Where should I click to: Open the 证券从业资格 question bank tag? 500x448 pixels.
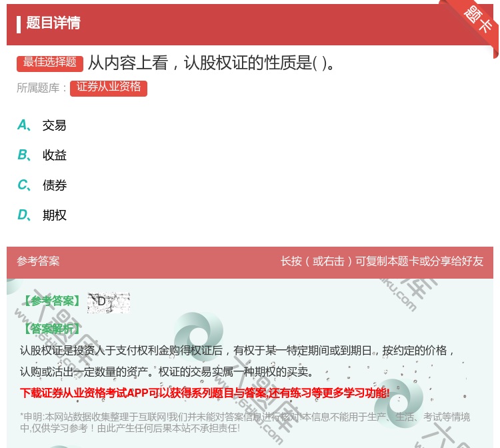tap(108, 87)
